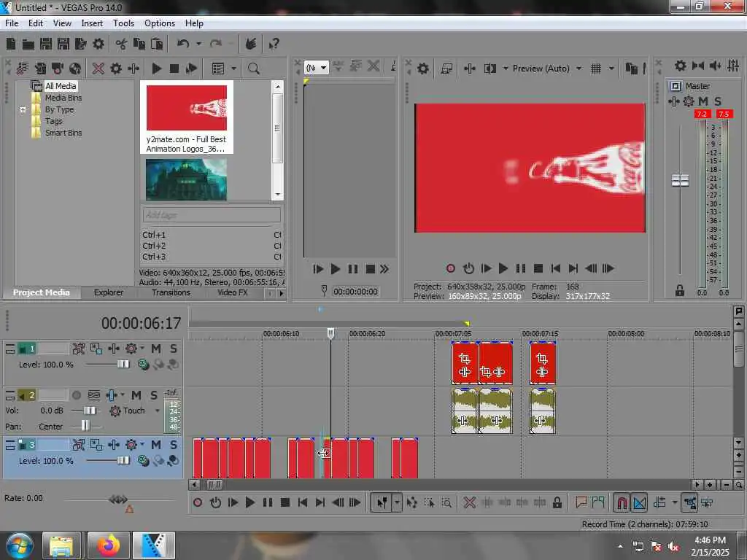Click track 1 Level slider
Image resolution: width=747 pixels, height=560 pixels.
(x=123, y=365)
